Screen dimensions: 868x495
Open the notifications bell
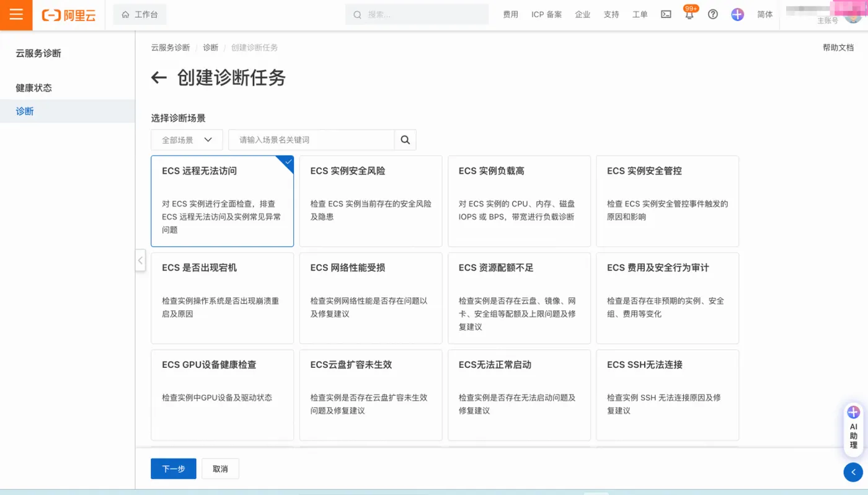click(689, 14)
